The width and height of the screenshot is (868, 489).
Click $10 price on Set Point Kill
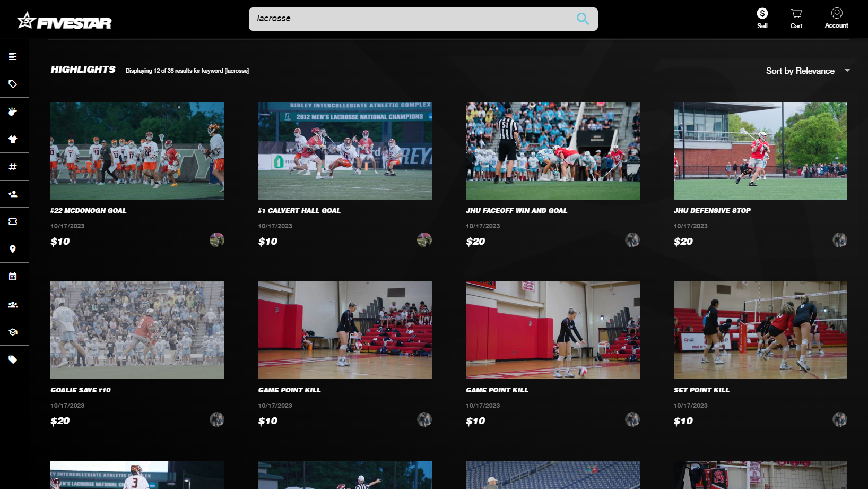point(683,421)
